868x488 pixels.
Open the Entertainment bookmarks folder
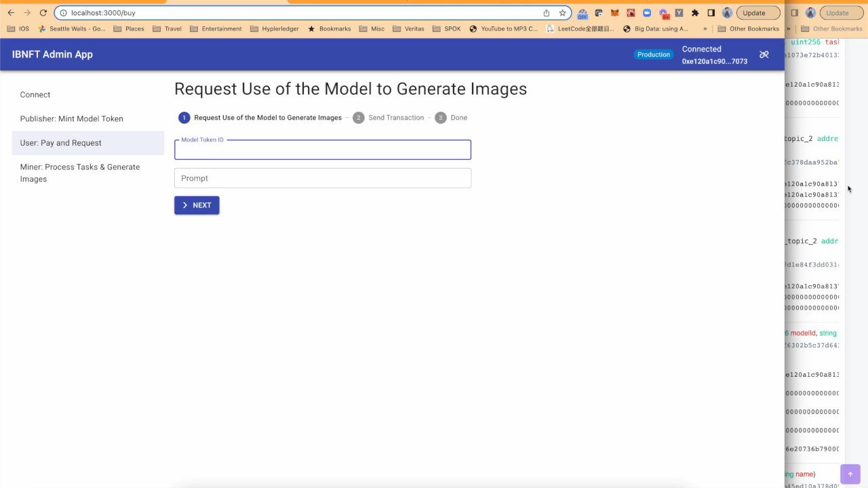tap(216, 28)
